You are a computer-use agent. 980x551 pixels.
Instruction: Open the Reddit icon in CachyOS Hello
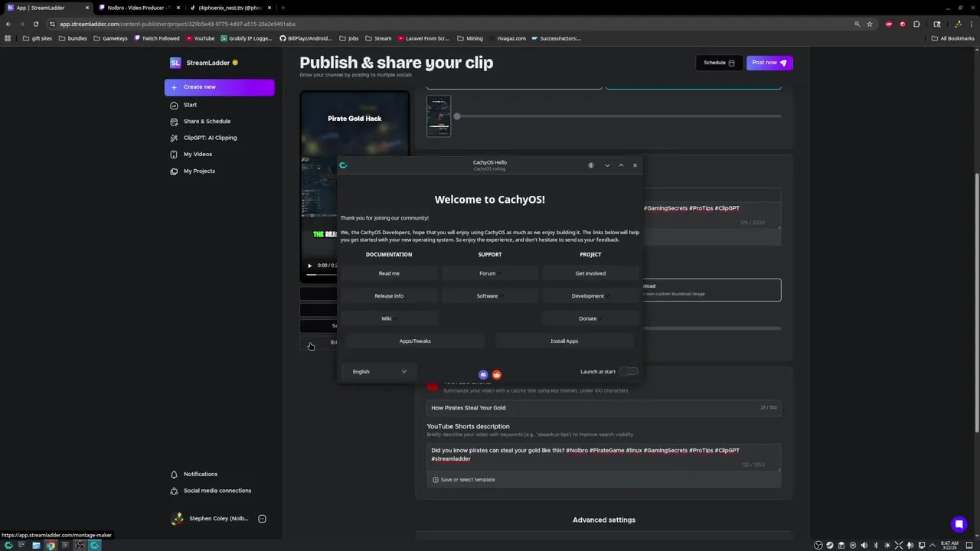[x=497, y=375]
